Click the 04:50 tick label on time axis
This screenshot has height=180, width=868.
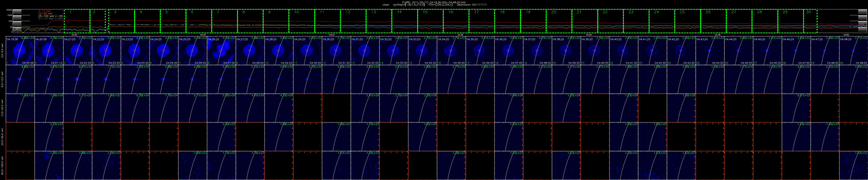pos(846,34)
